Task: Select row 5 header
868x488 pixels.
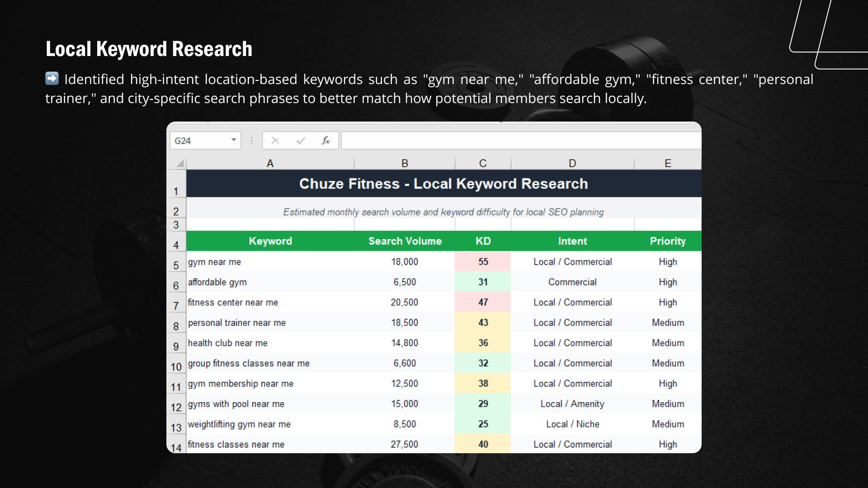Action: coord(176,261)
